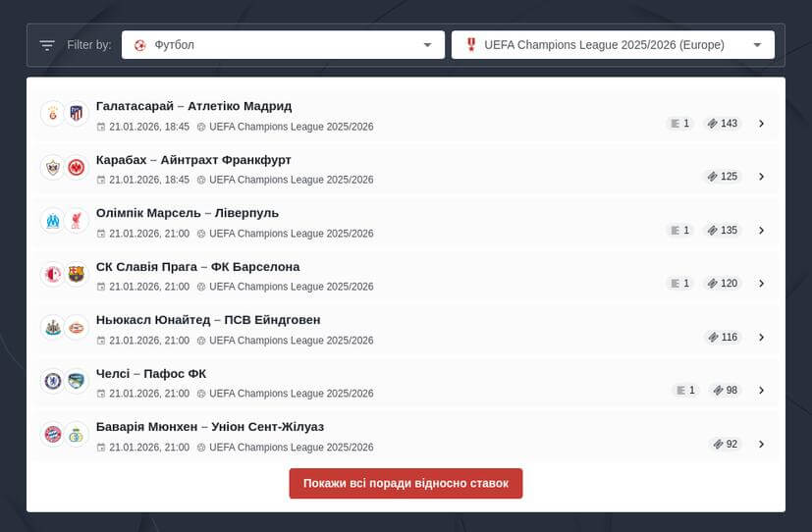Click the Liverpool team crest
The width and height of the screenshot is (812, 532).
click(77, 221)
